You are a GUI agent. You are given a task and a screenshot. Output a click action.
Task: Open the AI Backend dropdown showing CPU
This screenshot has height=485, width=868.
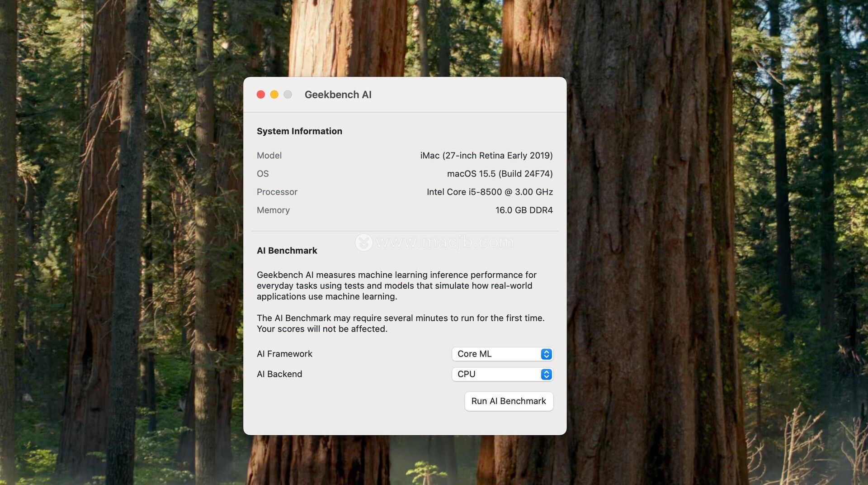(502, 374)
